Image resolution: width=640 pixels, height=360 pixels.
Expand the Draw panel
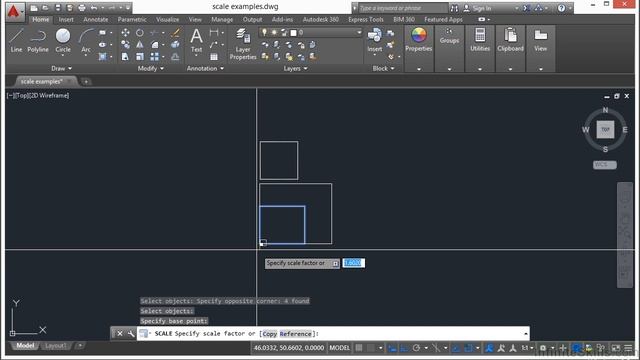[x=62, y=69]
